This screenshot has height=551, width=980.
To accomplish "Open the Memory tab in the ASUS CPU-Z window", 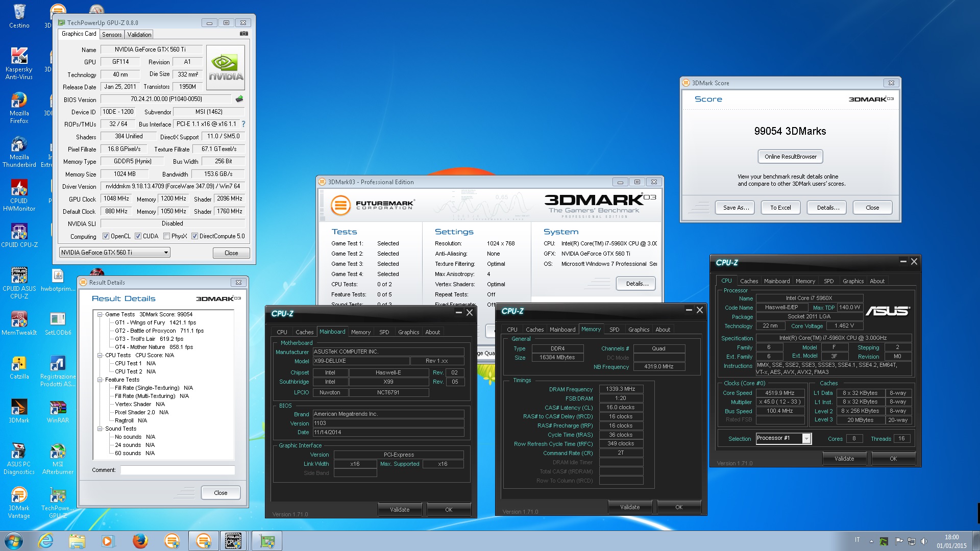I will click(805, 281).
